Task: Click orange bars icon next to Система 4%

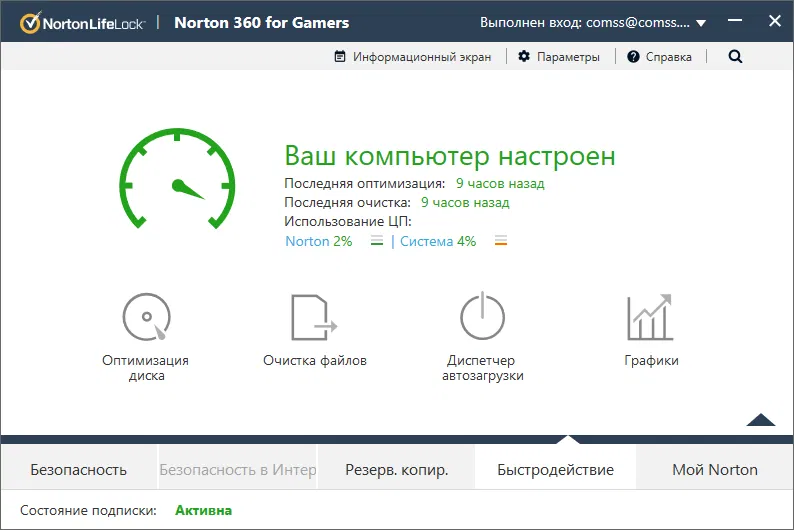Action: (x=501, y=241)
